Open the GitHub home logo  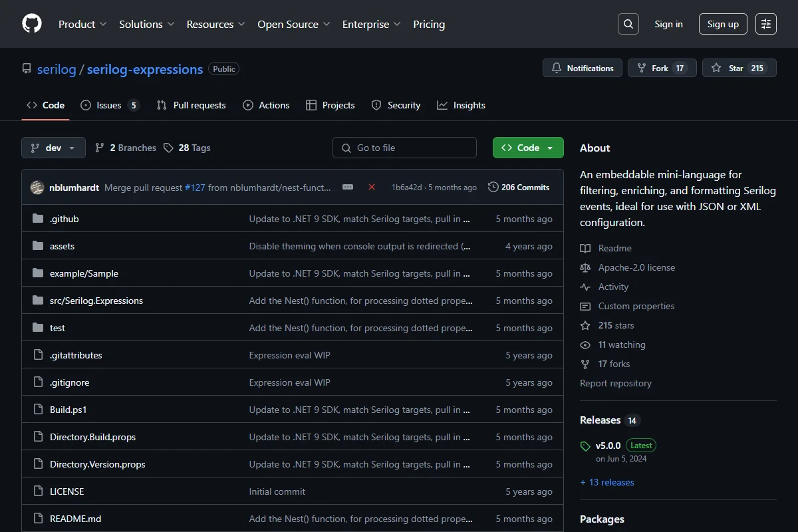32,24
